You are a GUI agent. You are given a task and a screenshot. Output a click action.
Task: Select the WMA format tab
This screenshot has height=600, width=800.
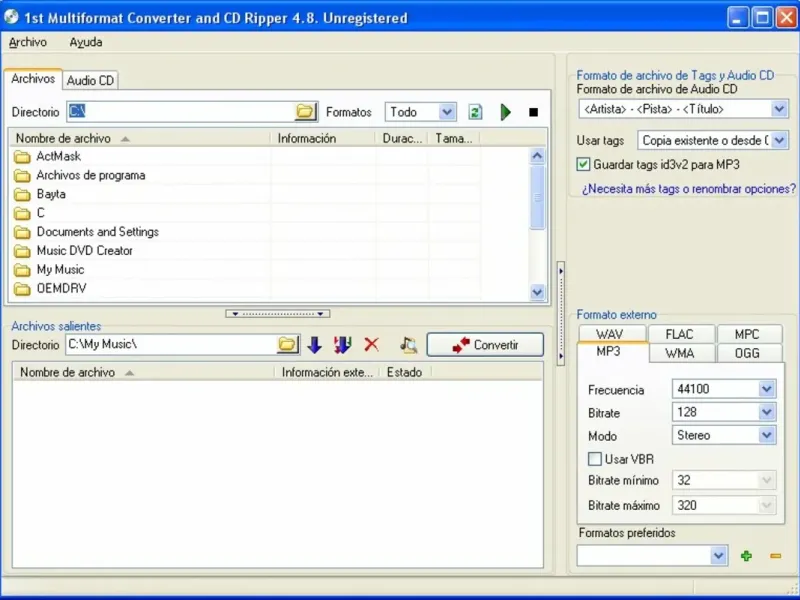point(682,353)
